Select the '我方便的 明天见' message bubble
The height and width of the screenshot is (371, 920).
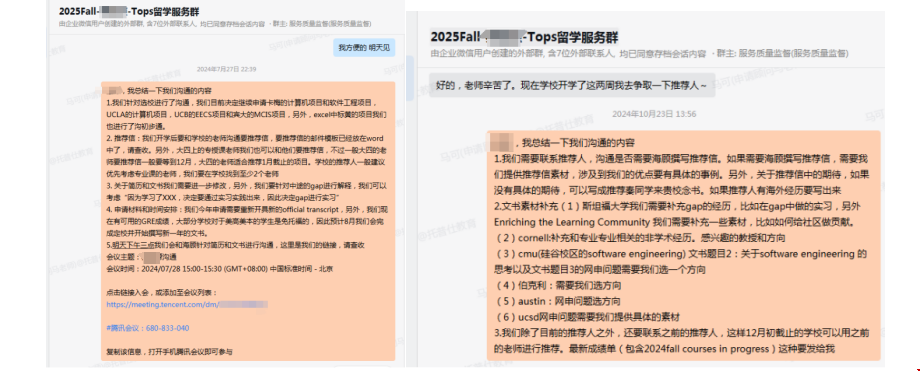point(364,48)
